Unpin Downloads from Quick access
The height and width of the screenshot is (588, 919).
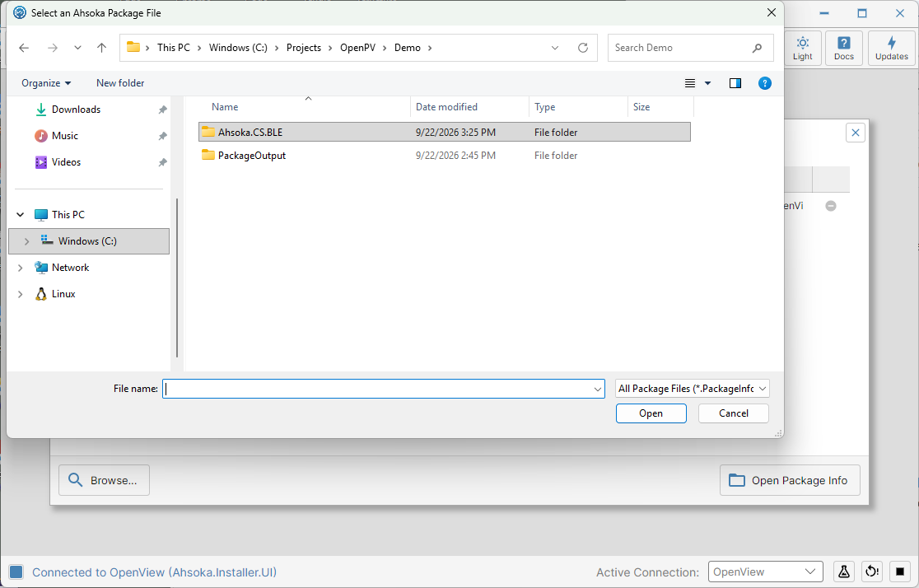(x=163, y=110)
